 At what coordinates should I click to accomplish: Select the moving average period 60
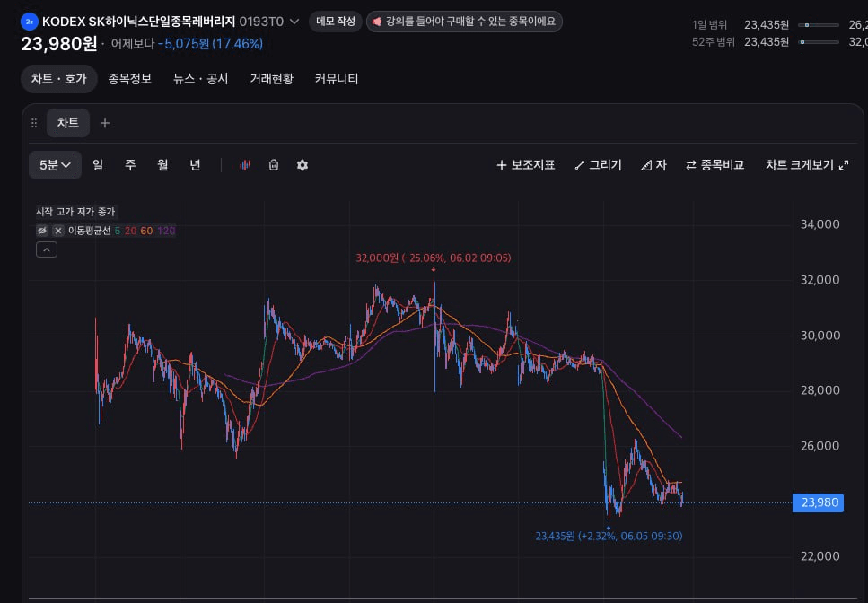[146, 231]
